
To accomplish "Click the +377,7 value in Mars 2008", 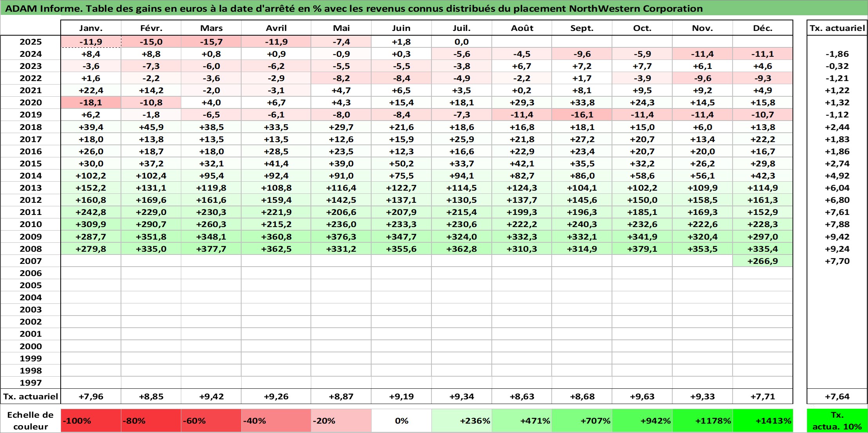I will [x=211, y=249].
